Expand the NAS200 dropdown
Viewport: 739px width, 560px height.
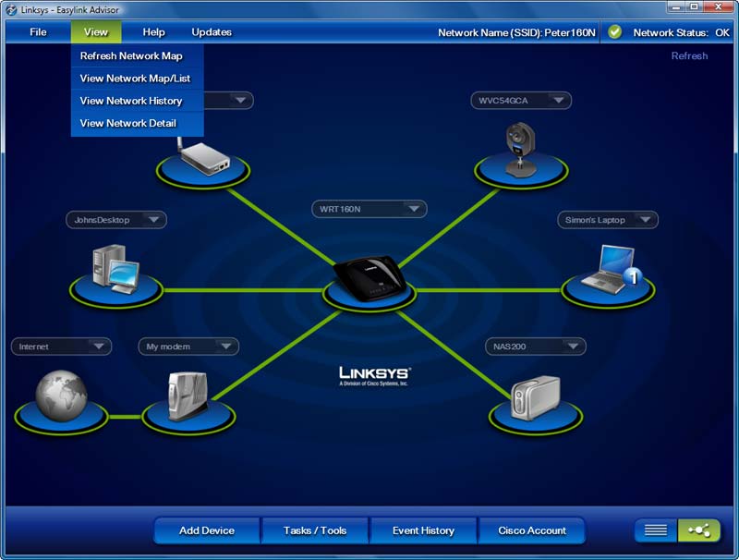(x=573, y=347)
